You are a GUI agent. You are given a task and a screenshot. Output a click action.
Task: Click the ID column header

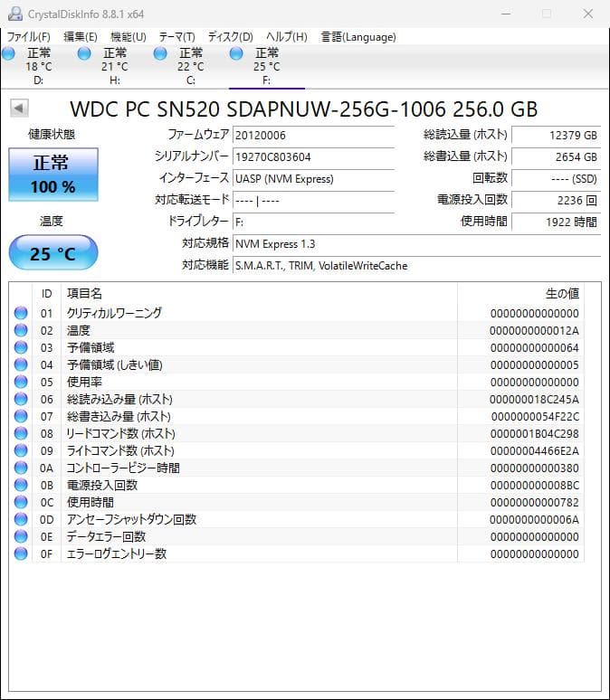46,294
